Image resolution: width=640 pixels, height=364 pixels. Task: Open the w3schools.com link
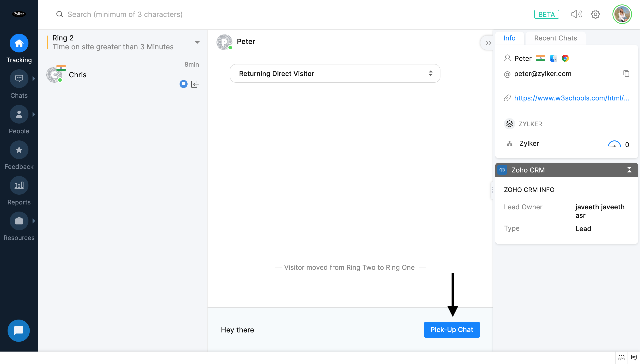point(571,98)
